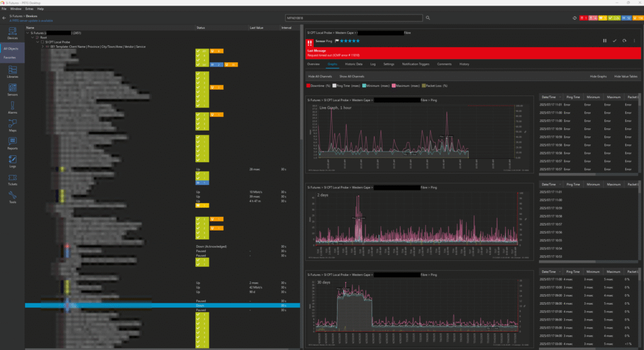
Task: Click the search magnifier icon
Action: (428, 18)
